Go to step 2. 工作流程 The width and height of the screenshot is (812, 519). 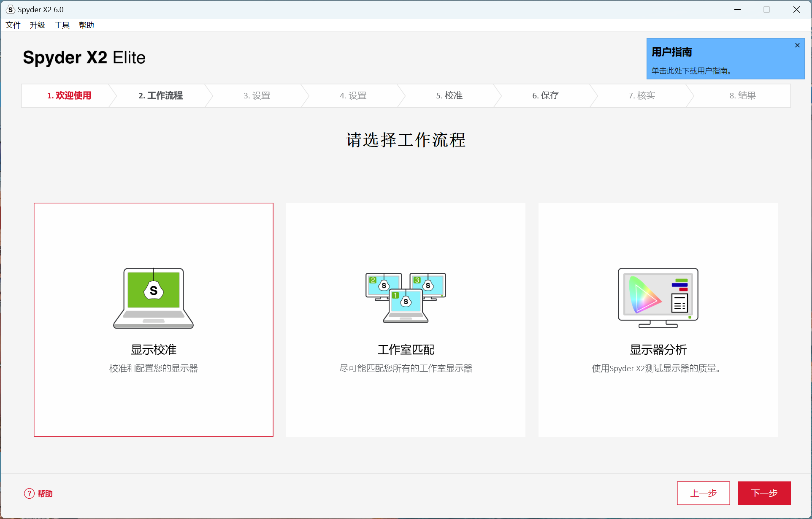(160, 95)
